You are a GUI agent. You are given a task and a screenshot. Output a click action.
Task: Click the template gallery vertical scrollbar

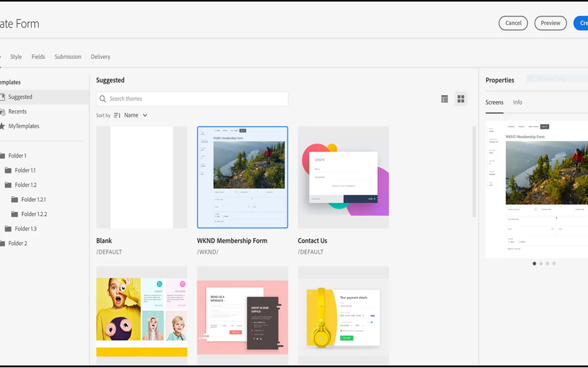474,172
